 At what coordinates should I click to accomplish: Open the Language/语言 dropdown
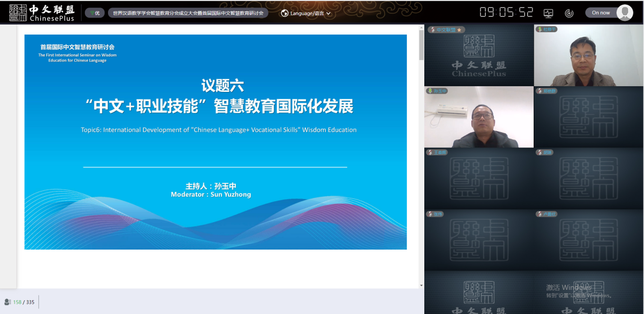(306, 13)
